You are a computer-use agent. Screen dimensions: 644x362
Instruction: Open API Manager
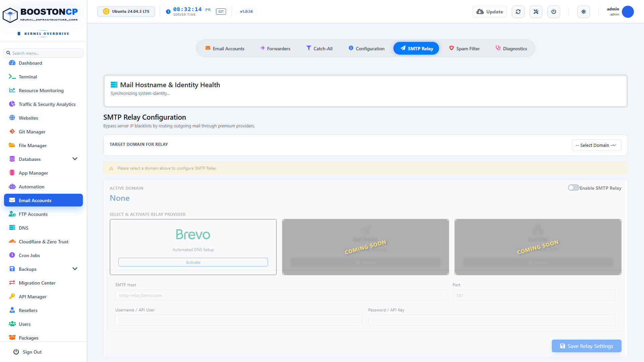point(44,297)
